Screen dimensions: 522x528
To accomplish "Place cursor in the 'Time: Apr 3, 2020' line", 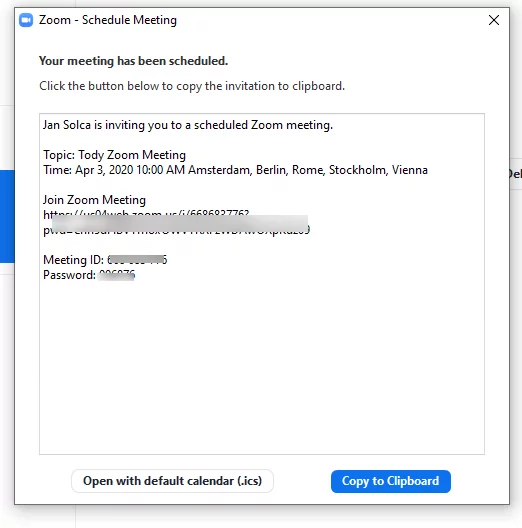I will pos(235,170).
